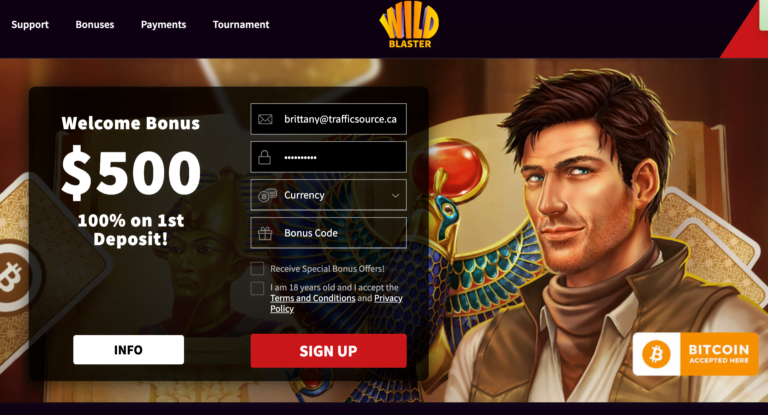Click into the Bonus Code input field

point(329,233)
